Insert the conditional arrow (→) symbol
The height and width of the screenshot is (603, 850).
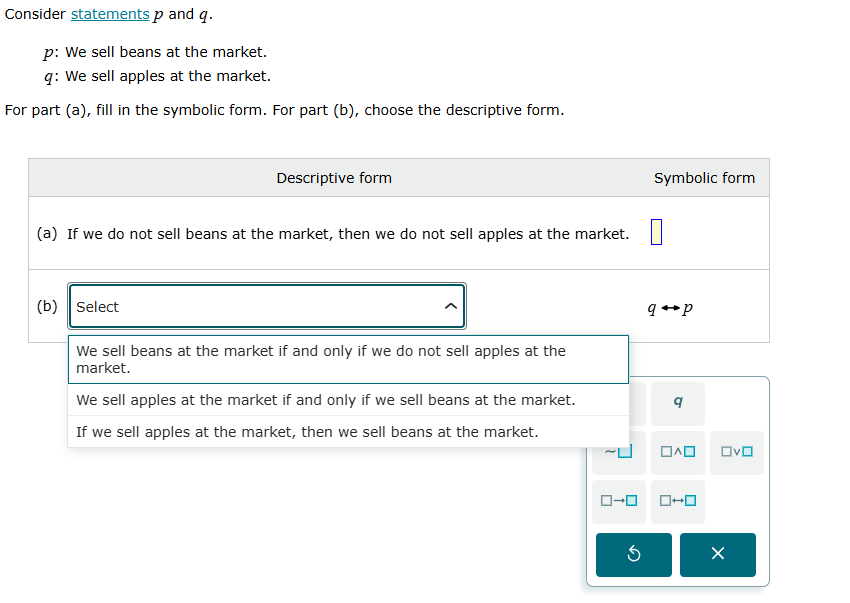[x=618, y=500]
